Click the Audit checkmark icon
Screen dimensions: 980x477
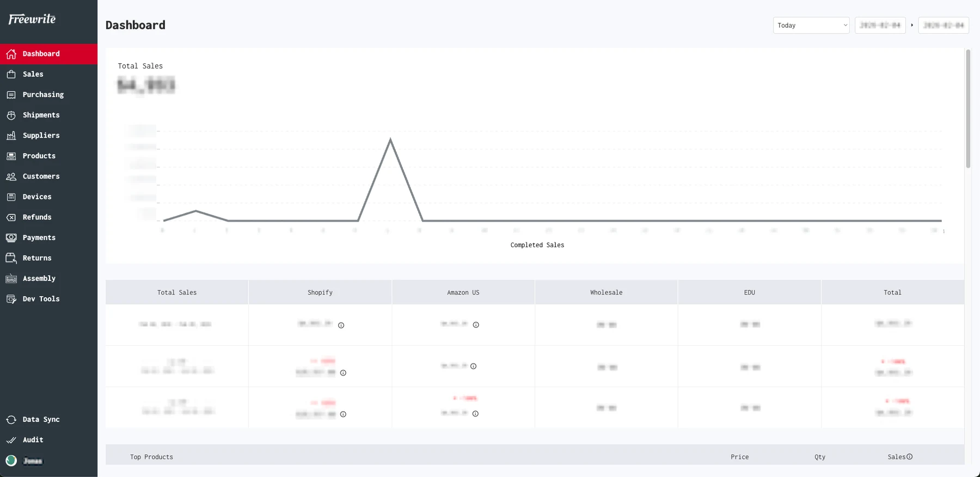pos(11,440)
